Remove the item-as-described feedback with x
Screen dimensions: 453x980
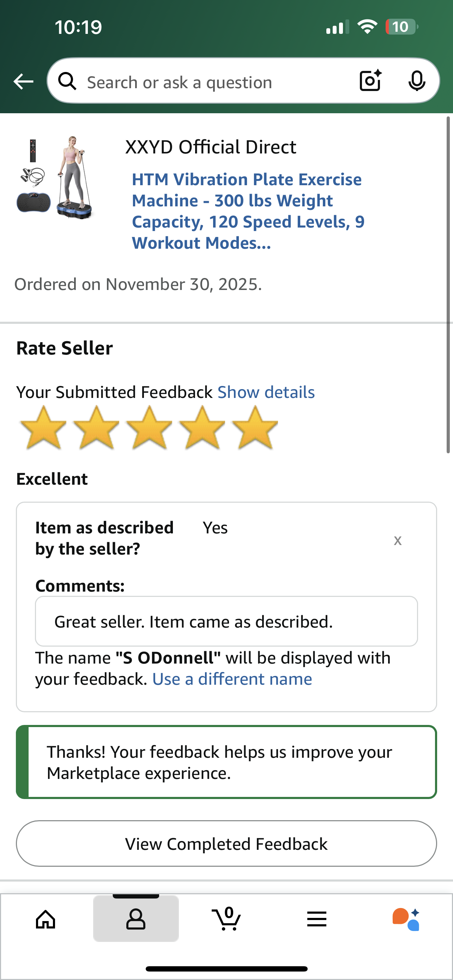coord(398,540)
